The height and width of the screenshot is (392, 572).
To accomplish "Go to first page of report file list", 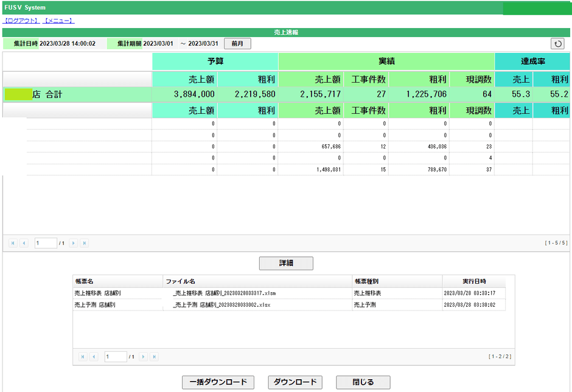I will click(83, 357).
